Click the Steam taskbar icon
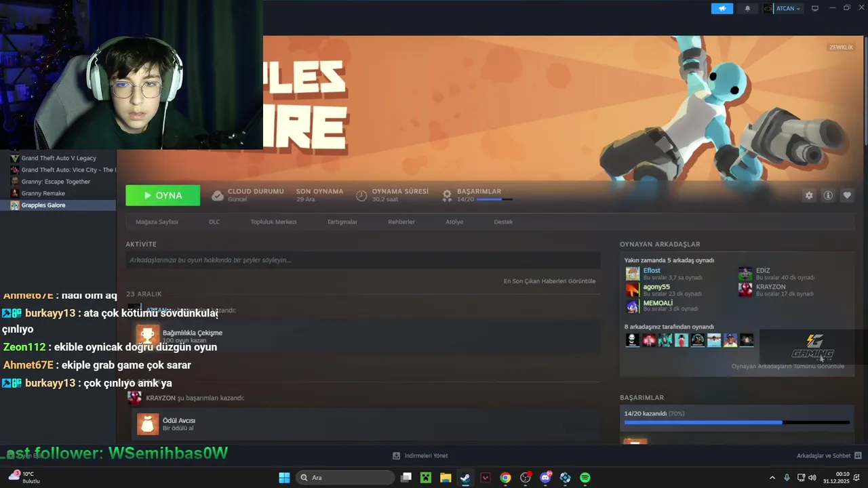Viewport: 868px width, 488px height. tap(465, 477)
